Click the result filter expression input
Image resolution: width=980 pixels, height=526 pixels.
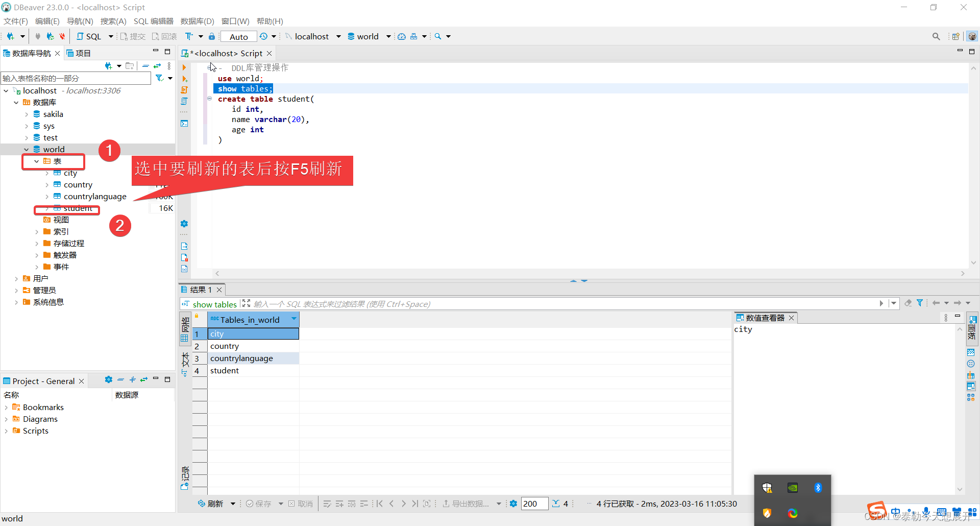[x=564, y=304]
